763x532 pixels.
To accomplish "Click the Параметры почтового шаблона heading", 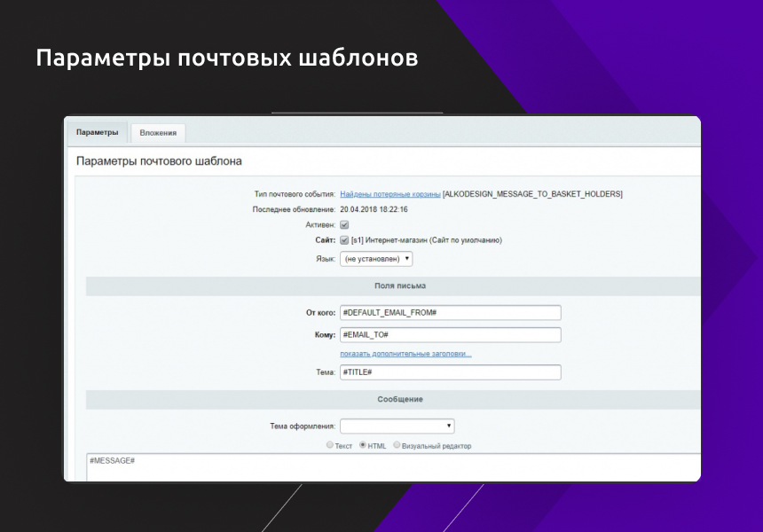I will point(160,161).
